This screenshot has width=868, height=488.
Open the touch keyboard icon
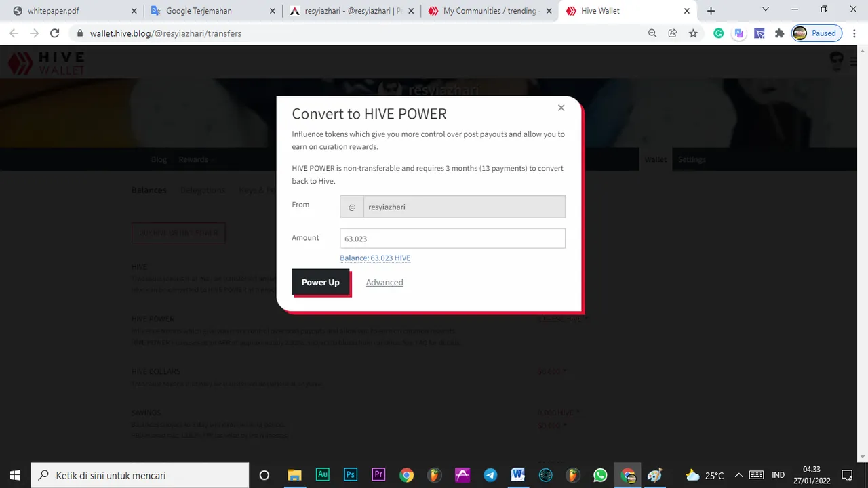coord(757,475)
